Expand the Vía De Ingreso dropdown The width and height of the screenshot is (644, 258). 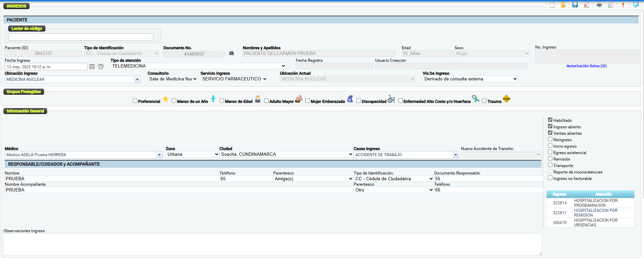(x=515, y=79)
